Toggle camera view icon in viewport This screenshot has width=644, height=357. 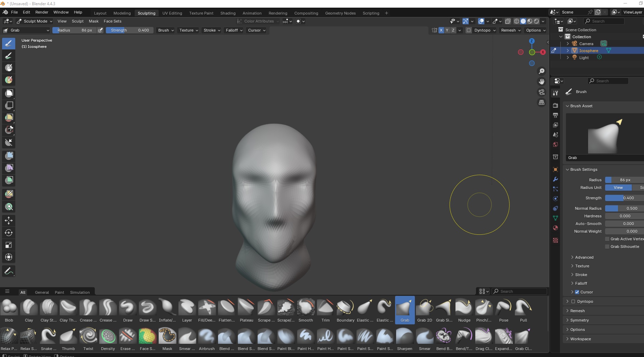point(542,92)
